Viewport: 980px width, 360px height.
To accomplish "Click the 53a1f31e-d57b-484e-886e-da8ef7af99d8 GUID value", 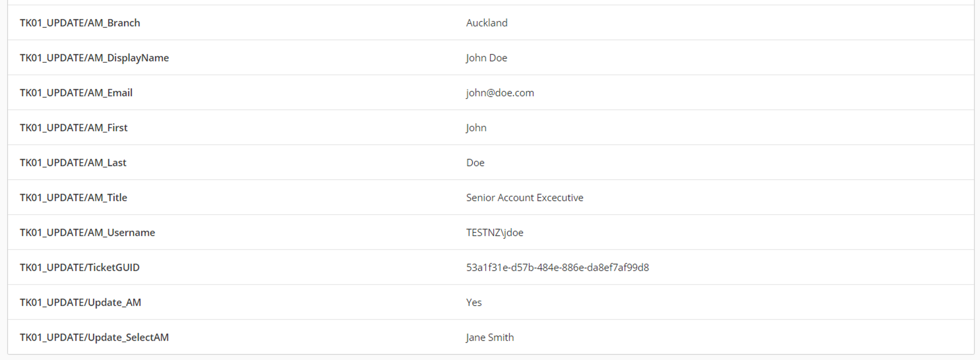I will (557, 268).
